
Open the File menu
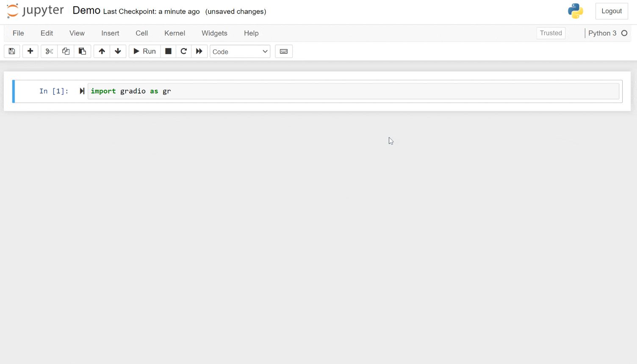pyautogui.click(x=18, y=33)
